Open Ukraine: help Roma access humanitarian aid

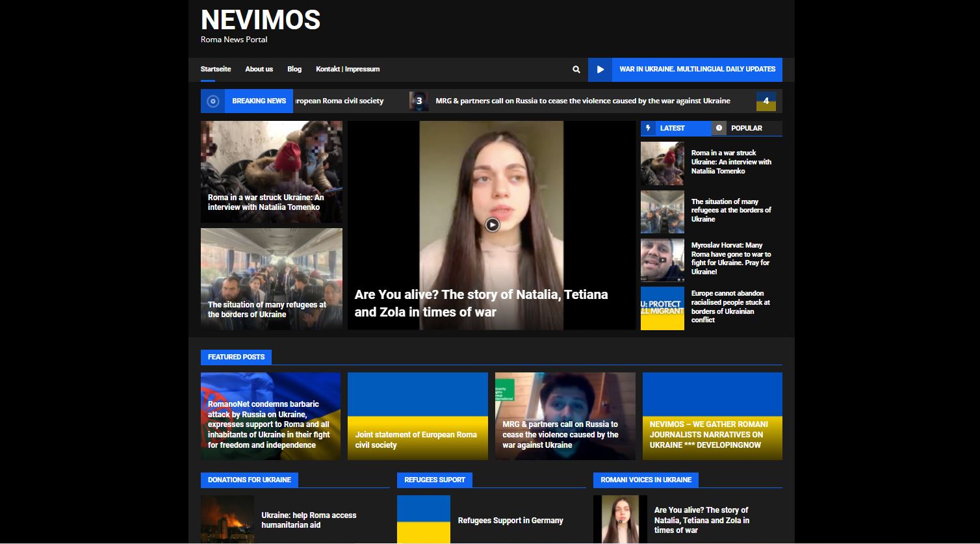[x=309, y=520]
